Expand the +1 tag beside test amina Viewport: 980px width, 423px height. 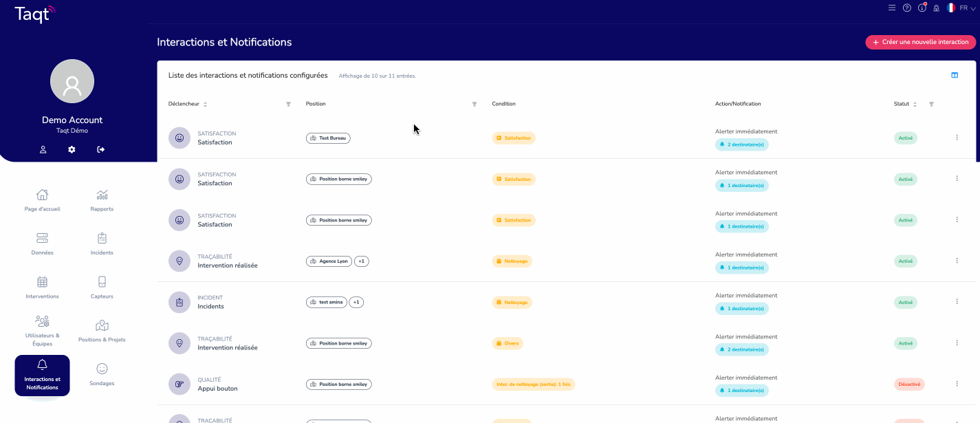356,302
